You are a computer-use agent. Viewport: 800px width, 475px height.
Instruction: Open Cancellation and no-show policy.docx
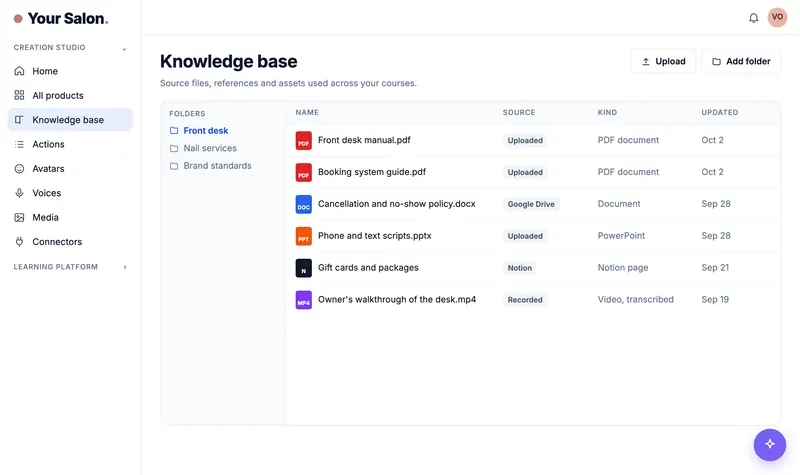click(396, 204)
